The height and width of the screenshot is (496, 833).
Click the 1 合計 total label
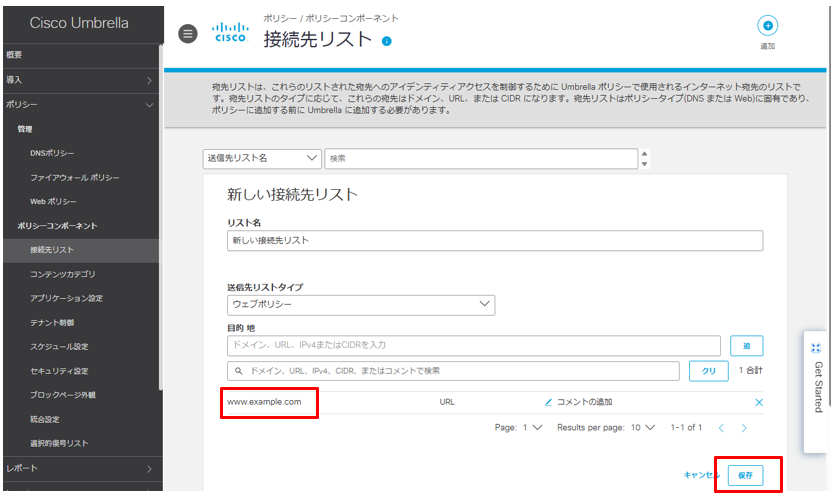coord(751,370)
